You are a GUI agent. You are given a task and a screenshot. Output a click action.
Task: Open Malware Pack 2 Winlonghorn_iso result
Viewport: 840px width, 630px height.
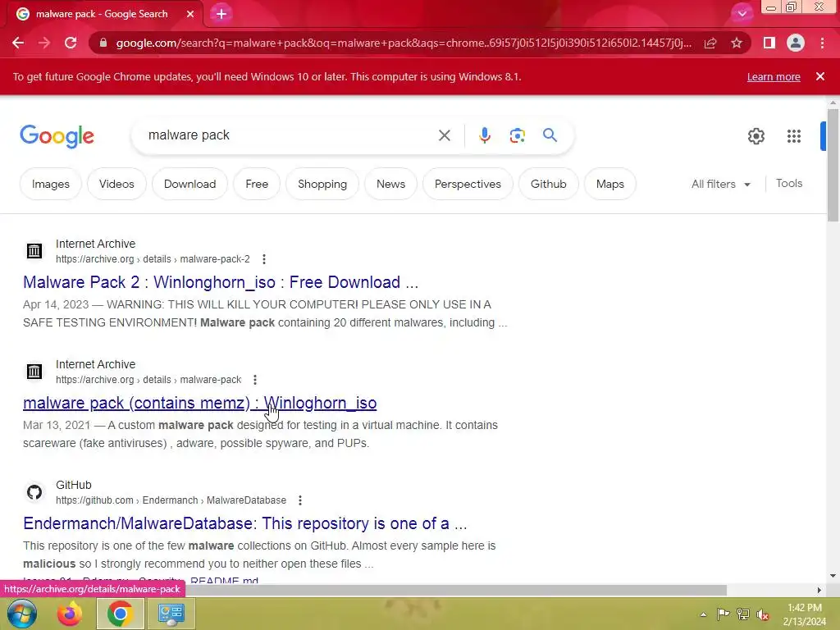click(220, 282)
